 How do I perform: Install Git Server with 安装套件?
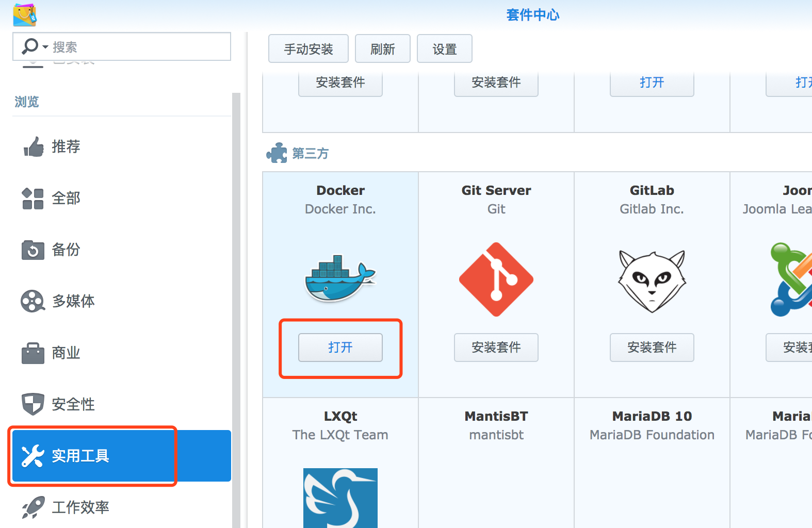pos(496,348)
